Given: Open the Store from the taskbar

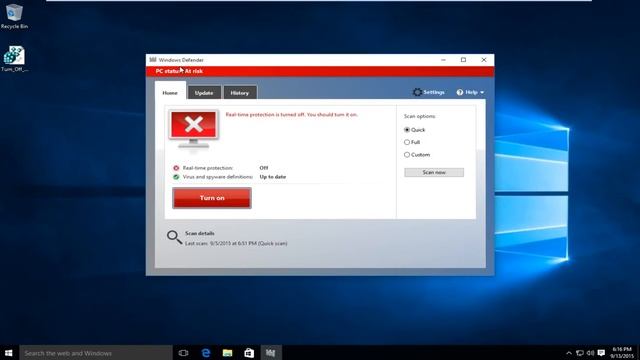Looking at the screenshot, I should click(x=249, y=353).
